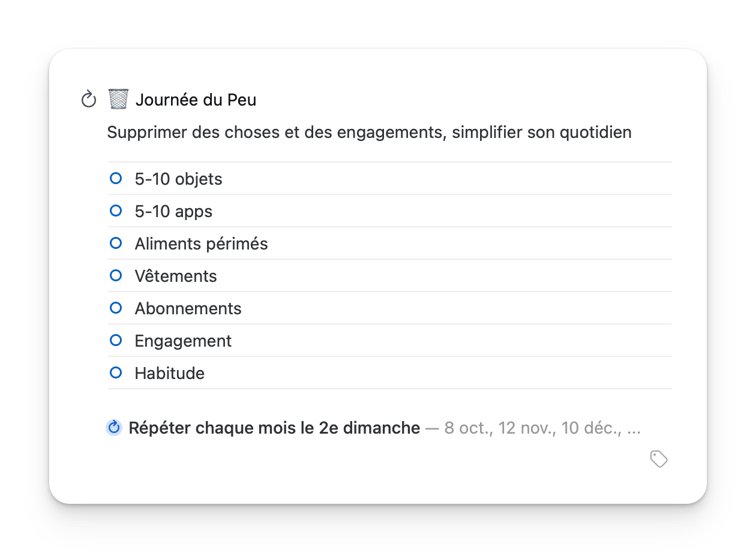Click the blue repeat icon beside Répéter
Viewport: 756px width, 553px height.
click(114, 428)
